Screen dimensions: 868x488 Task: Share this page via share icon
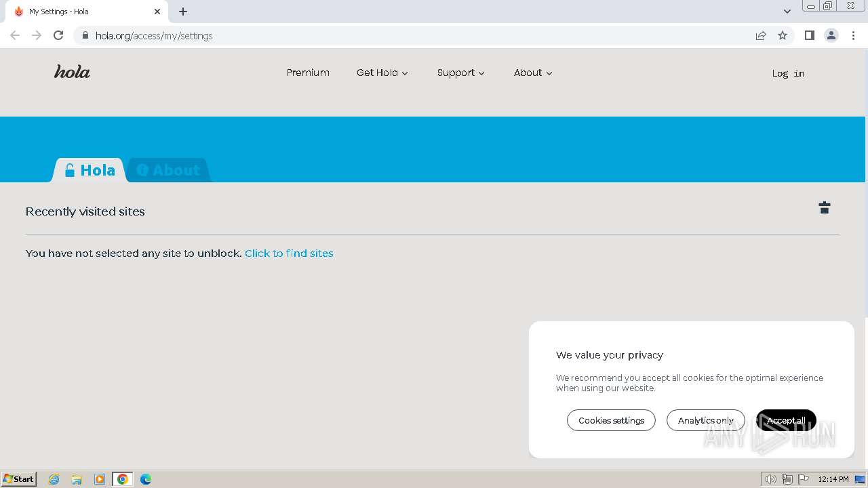coord(761,35)
